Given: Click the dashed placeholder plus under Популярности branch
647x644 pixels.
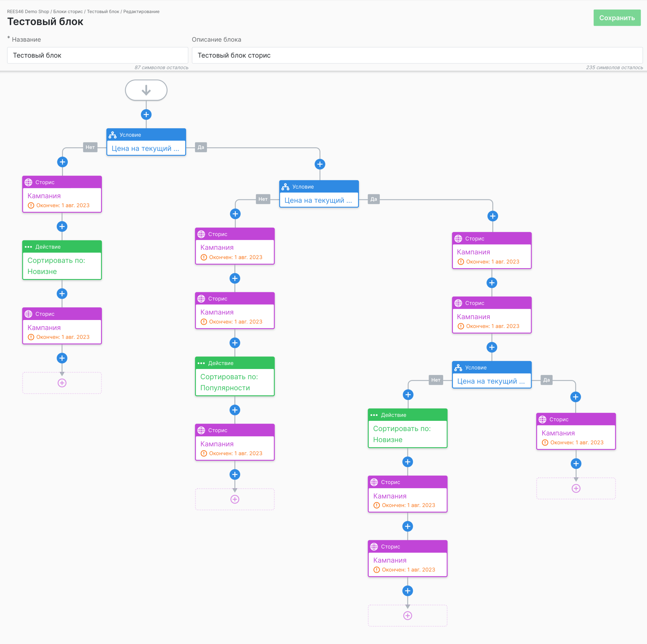Looking at the screenshot, I should click(x=235, y=499).
